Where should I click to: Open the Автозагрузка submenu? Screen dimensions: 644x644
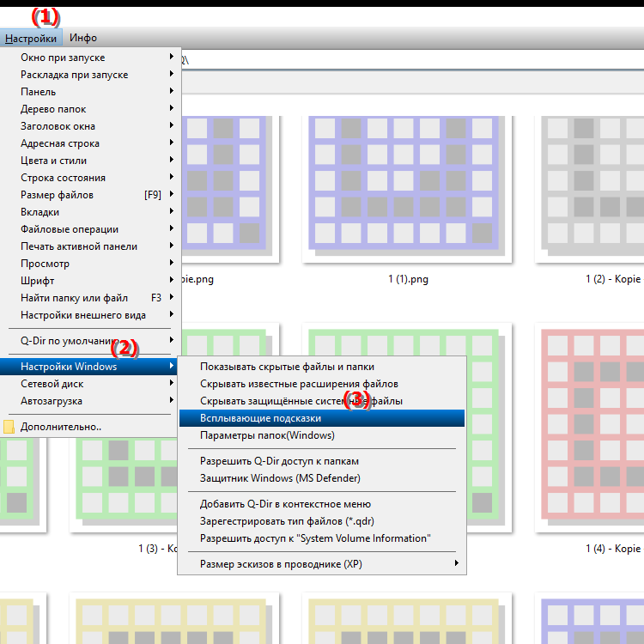(x=90, y=401)
